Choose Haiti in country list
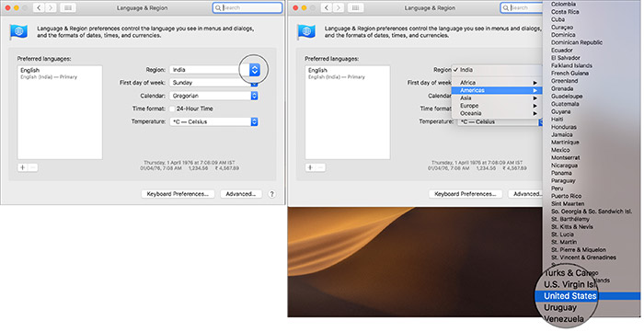The image size is (644, 332). pos(557,120)
